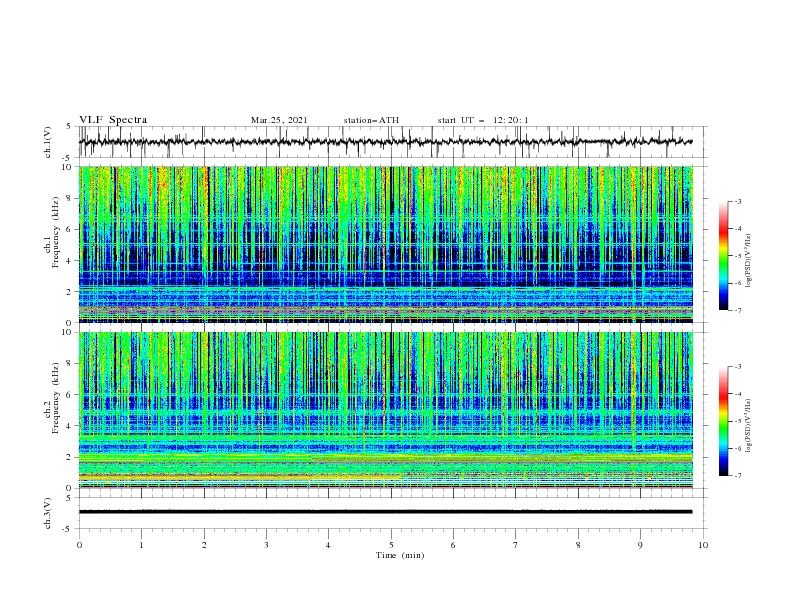This screenshot has height=612, width=792.
Task: Click the ch.1 spectrogram colorbar
Action: tap(723, 256)
